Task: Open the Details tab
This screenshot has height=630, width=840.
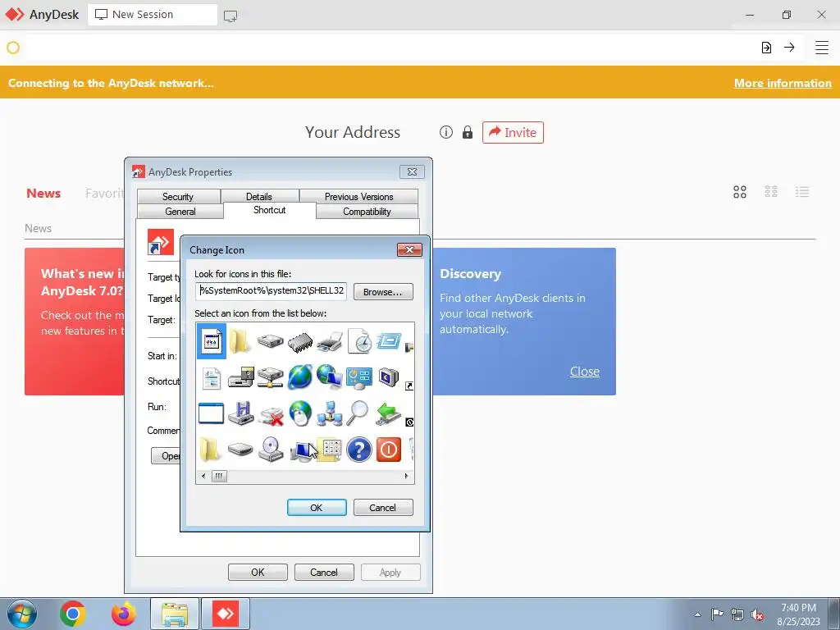Action: 259,197
